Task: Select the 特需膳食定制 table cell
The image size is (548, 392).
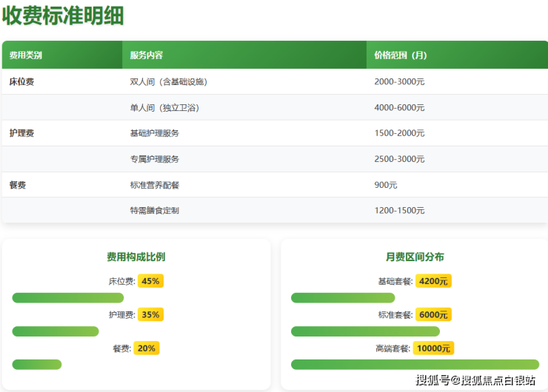Action: click(154, 211)
